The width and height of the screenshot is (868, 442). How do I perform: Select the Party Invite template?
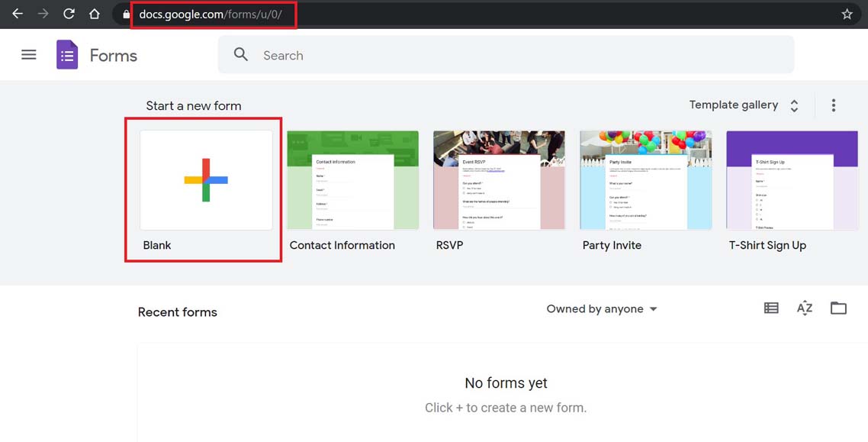pos(645,180)
